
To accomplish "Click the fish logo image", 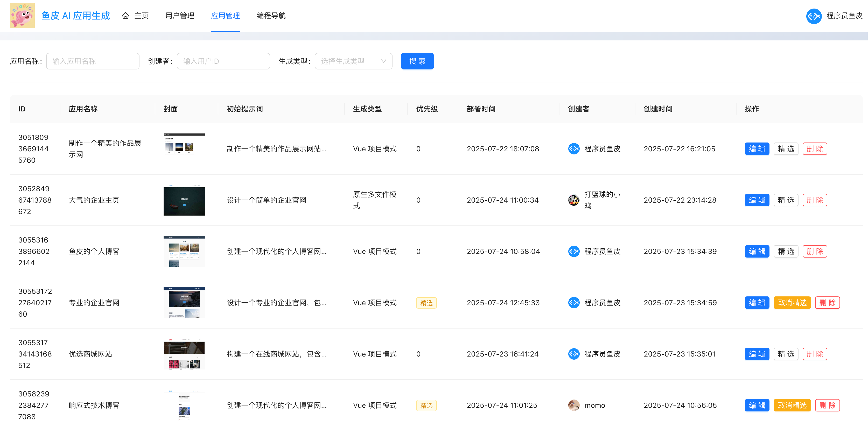I will click(22, 16).
